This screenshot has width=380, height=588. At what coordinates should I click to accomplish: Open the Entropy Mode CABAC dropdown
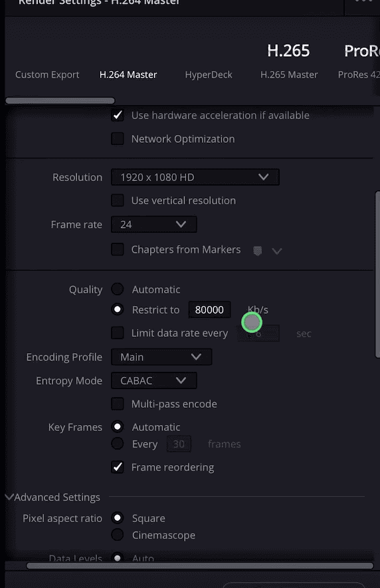click(154, 380)
